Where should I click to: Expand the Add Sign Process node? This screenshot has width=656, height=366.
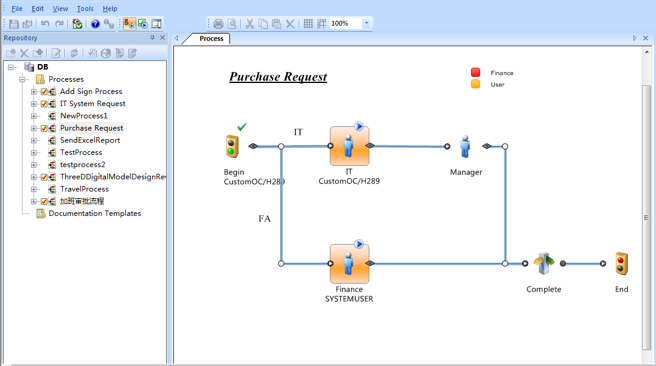pos(34,92)
